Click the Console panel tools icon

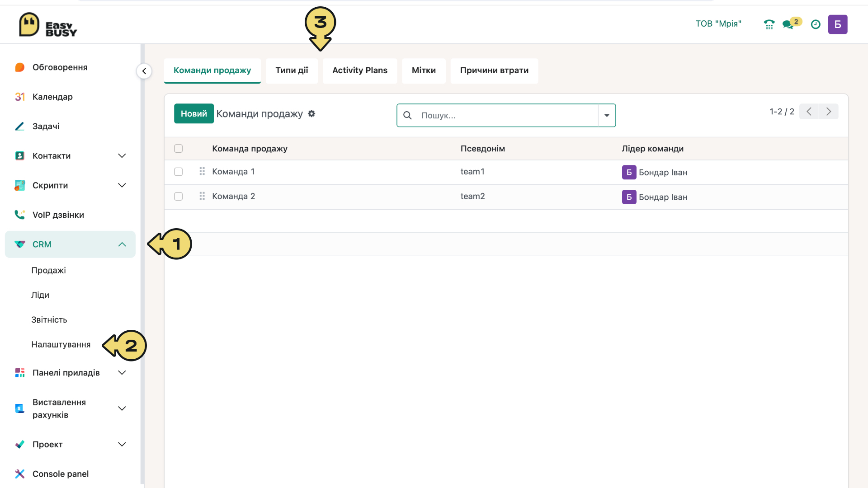[20, 474]
